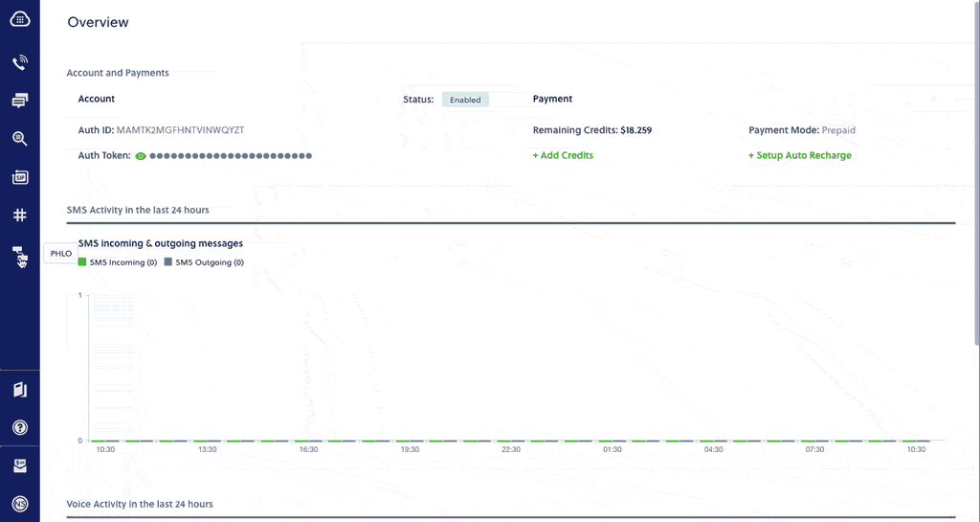Viewport: 980px width, 522px height.
Task: Click the Add Credits link
Action: click(x=563, y=155)
